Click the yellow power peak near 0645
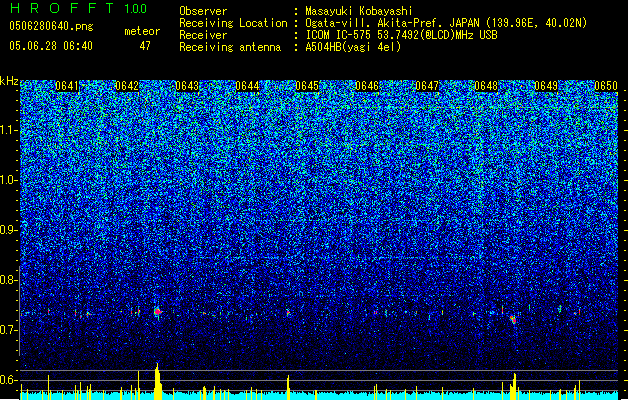This screenshot has height=400, width=629. 288,388
